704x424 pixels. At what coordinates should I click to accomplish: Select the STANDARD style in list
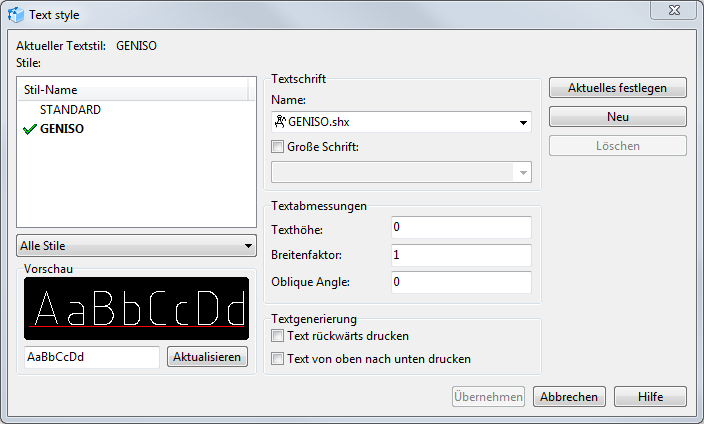tap(70, 109)
